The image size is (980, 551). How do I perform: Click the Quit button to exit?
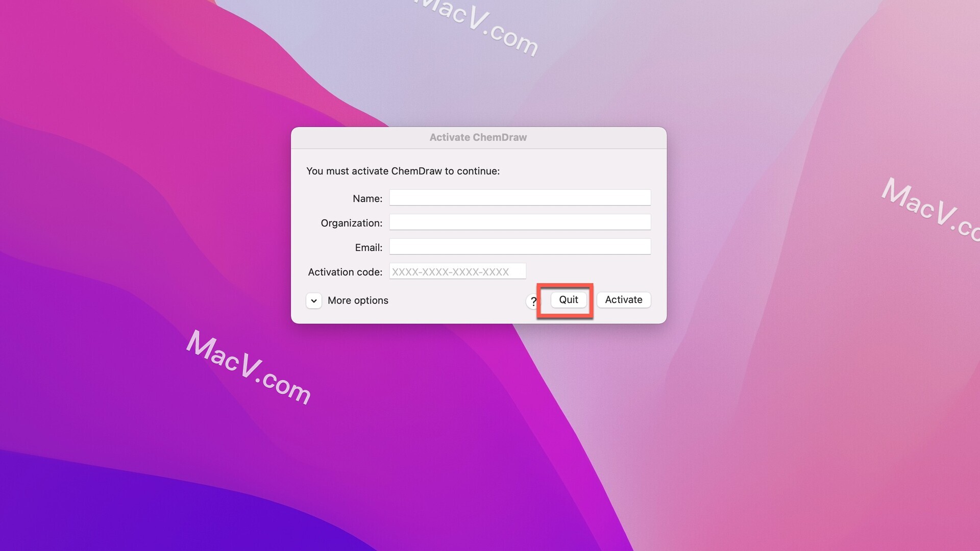click(568, 299)
